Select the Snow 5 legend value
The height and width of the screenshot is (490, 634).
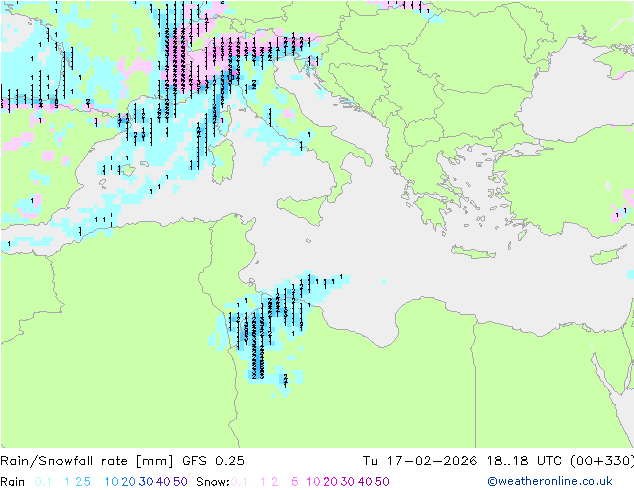click(295, 482)
